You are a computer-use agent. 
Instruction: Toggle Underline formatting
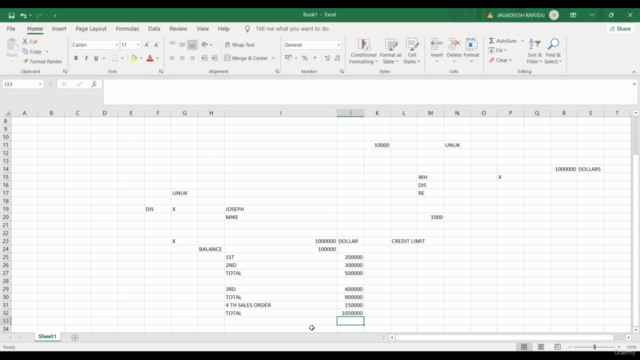96,58
